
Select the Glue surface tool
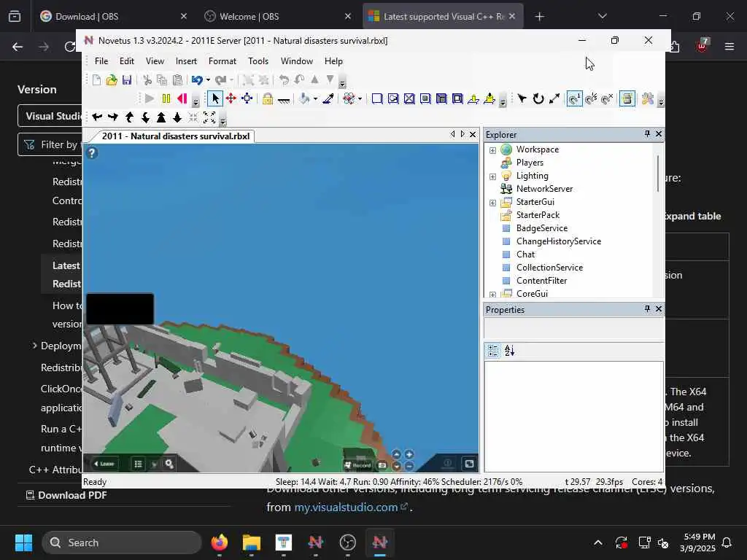click(393, 98)
